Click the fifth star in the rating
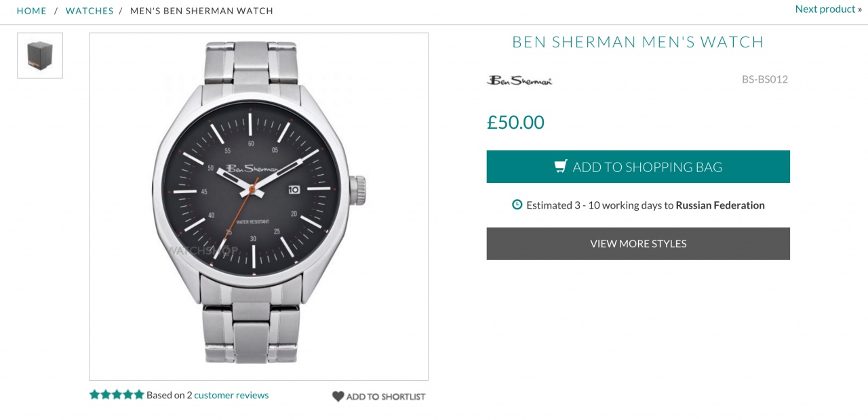Viewport: 868px width, 420px height. coord(139,394)
